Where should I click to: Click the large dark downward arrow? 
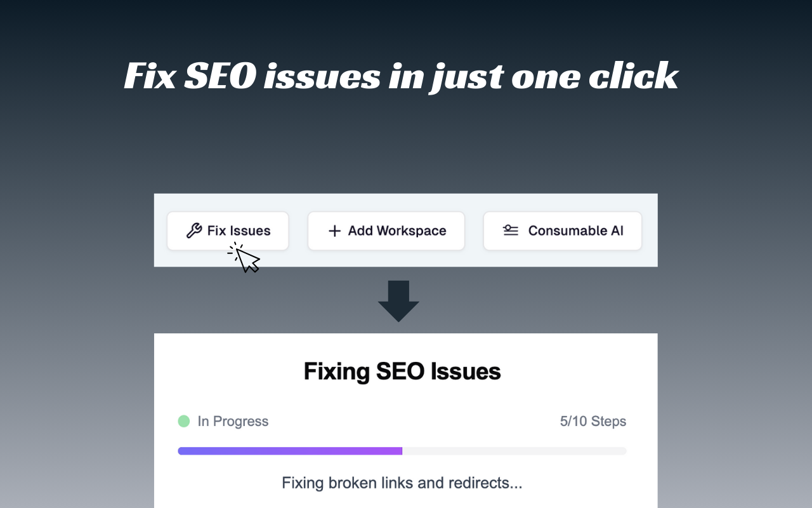[x=398, y=300]
